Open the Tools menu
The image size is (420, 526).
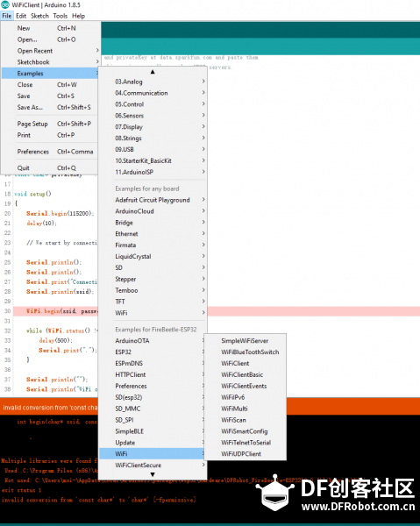point(60,16)
